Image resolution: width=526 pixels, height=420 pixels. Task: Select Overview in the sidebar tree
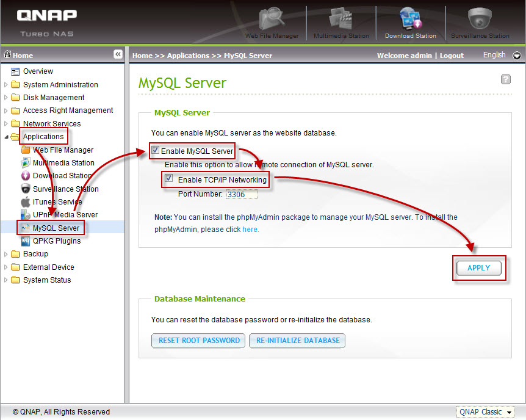38,71
